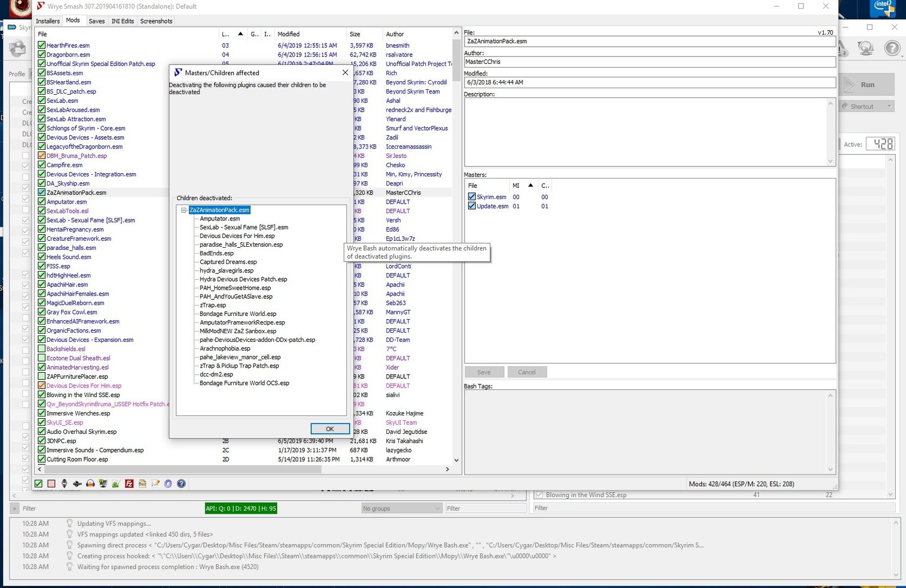
Task: Enable the Ecotone Dual Sheath.esl checkbox
Action: tap(41, 358)
